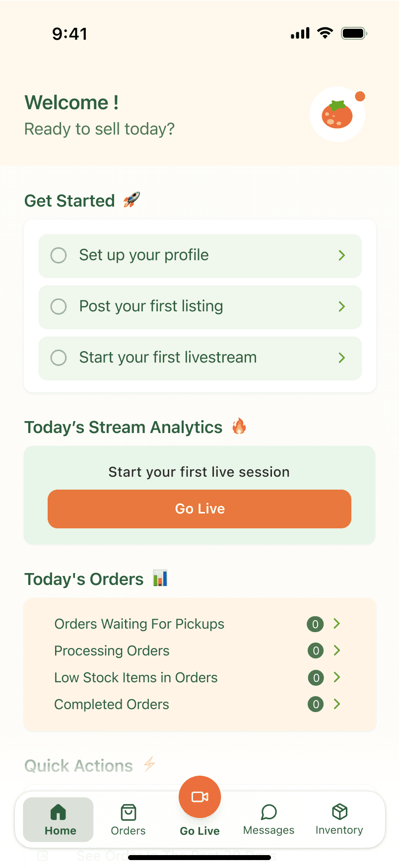
Task: Open the tomato profile avatar
Action: pyautogui.click(x=337, y=114)
